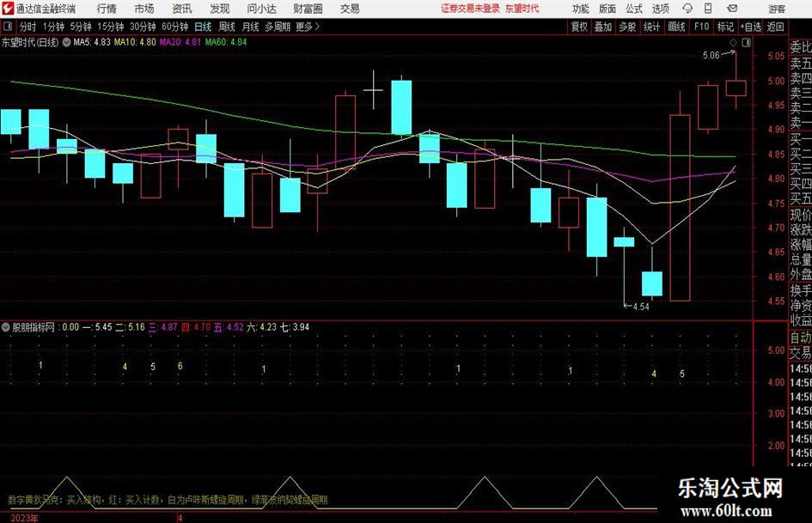The width and height of the screenshot is (812, 523).
Task: Click the 通达信 red logo icon
Action: [7, 9]
